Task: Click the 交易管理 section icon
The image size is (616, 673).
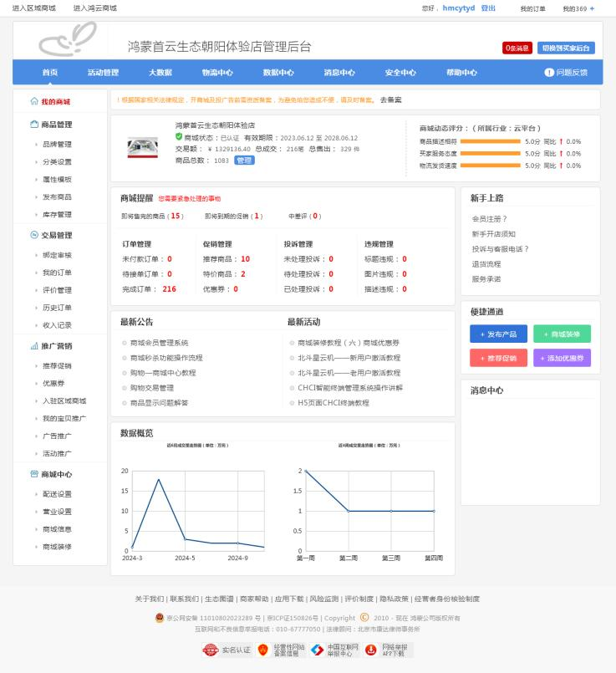Action: [34, 235]
